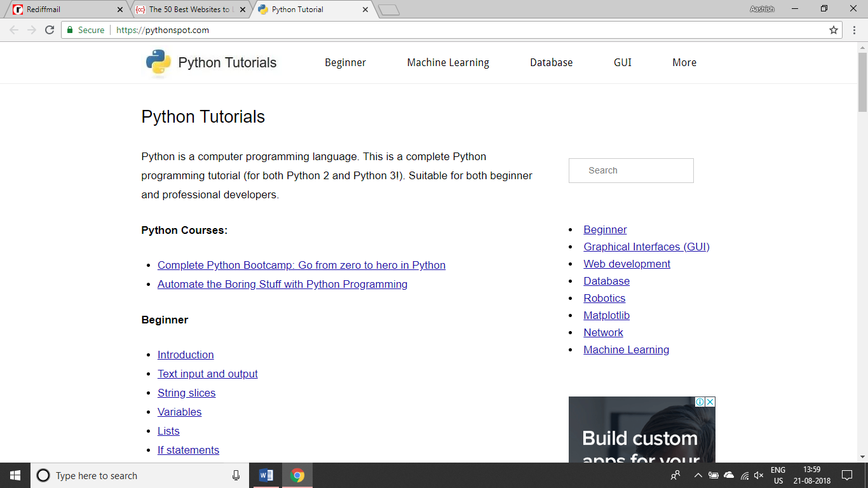Click the muted volume speaker icon

click(759, 475)
